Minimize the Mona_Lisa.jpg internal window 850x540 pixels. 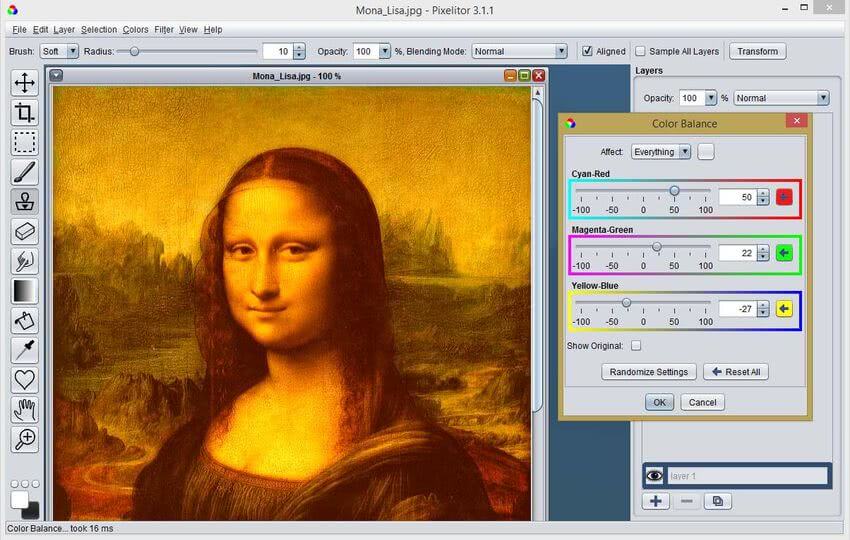510,75
